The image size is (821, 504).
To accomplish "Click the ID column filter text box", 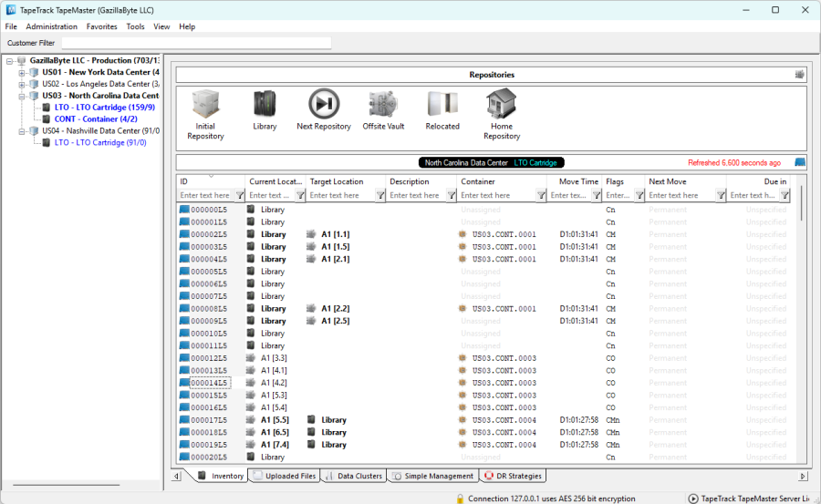I will pyautogui.click(x=206, y=195).
